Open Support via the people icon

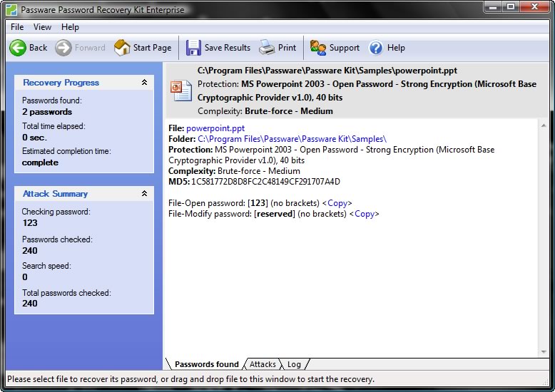coord(318,48)
